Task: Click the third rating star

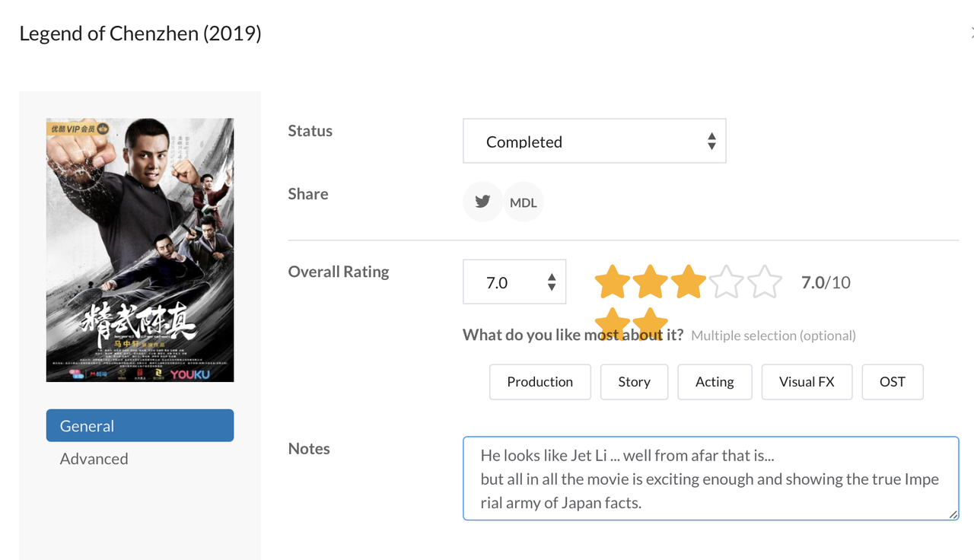Action: point(689,282)
